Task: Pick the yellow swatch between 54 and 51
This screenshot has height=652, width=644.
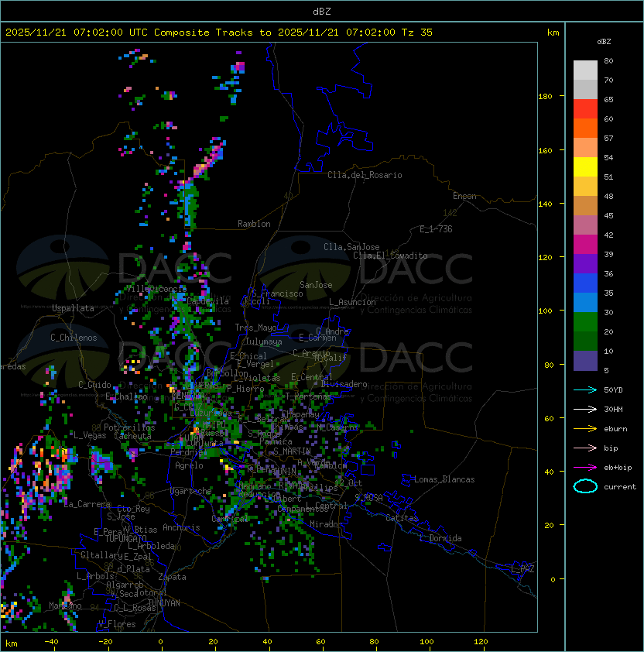Action: 585,167
